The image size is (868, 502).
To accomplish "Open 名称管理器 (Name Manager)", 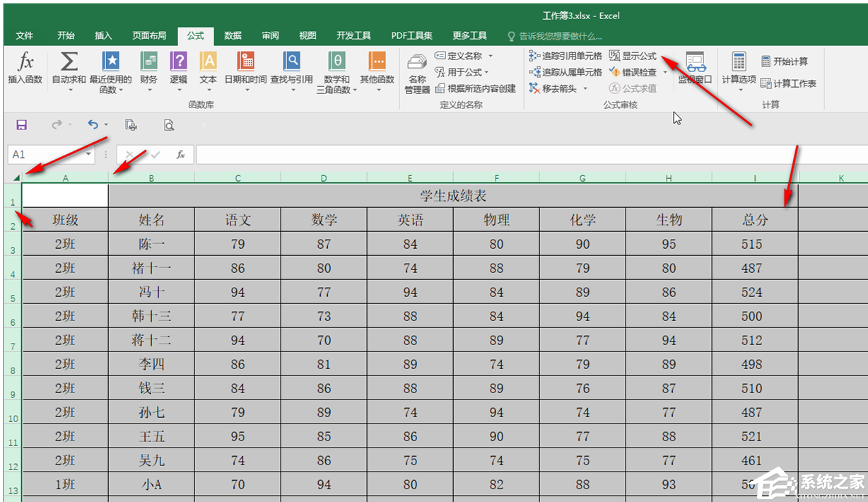I will click(417, 71).
